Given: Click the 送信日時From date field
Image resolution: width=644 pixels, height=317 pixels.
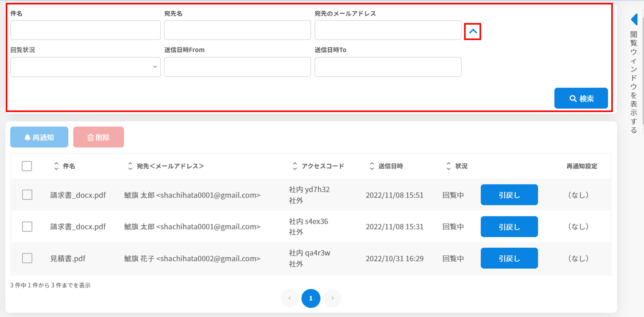Looking at the screenshot, I should 237,67.
